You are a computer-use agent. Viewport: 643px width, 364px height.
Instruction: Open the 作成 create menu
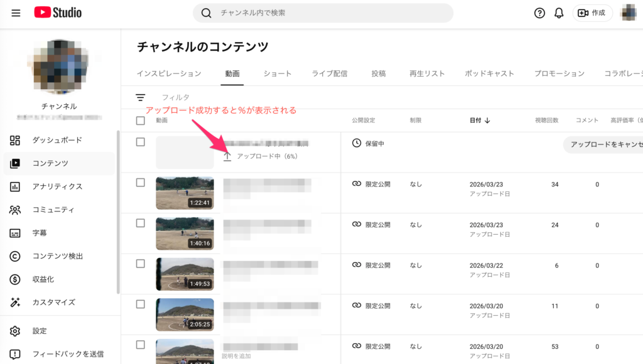pos(592,13)
